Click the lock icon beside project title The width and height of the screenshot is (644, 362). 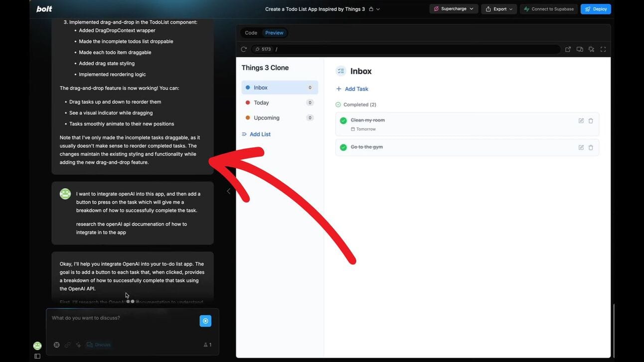[371, 9]
